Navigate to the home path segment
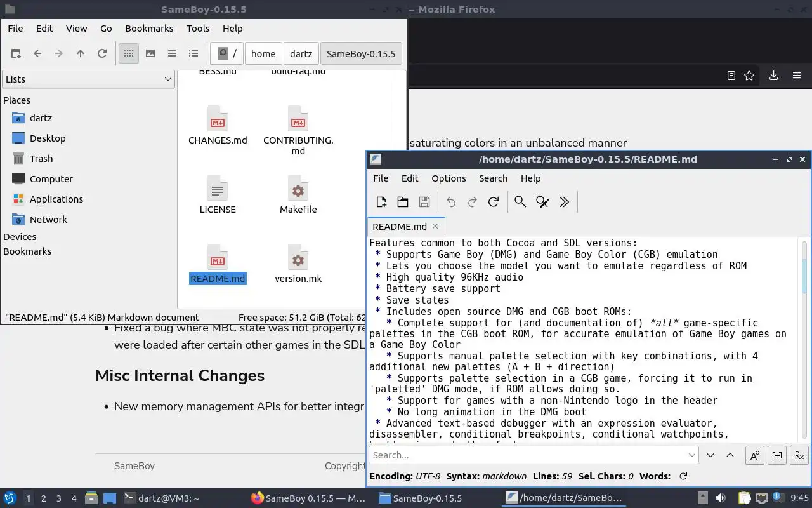Image resolution: width=812 pixels, height=508 pixels. (263, 54)
